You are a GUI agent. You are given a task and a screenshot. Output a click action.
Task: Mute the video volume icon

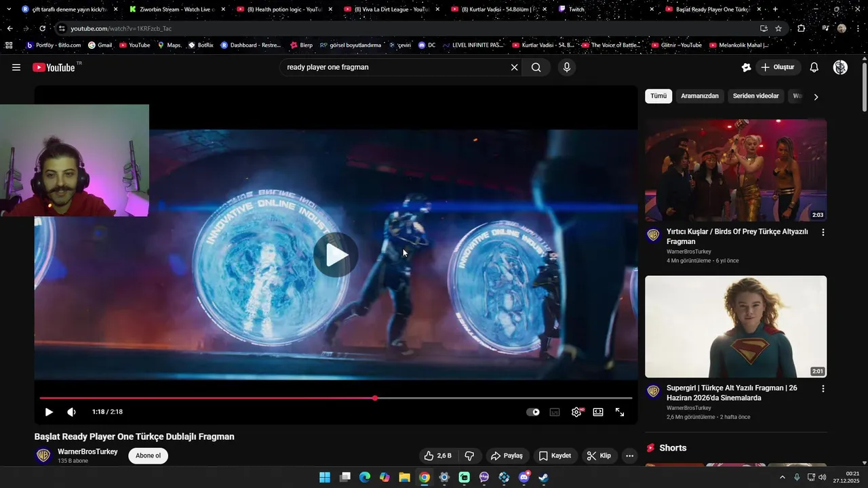point(72,412)
